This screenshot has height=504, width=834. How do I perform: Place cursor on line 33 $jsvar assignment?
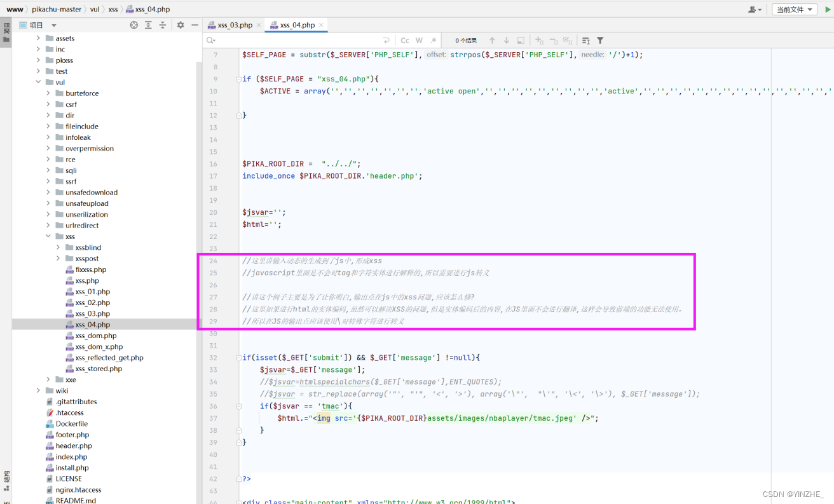click(x=312, y=370)
